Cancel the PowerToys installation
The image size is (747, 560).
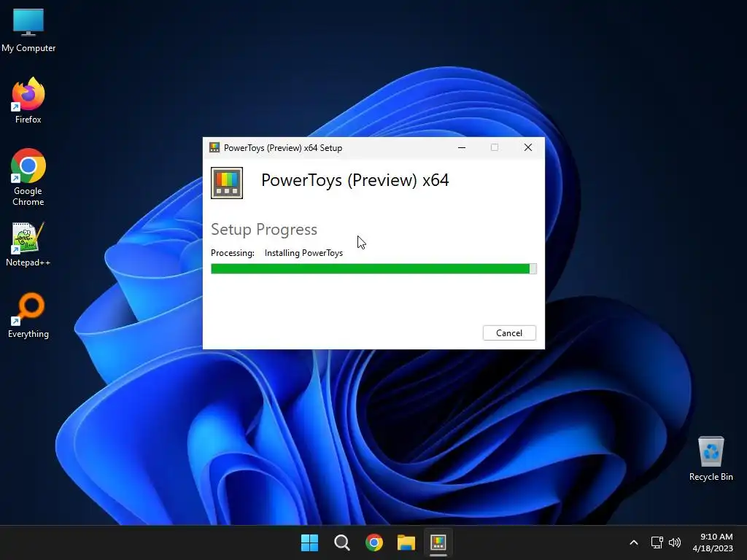pyautogui.click(x=509, y=332)
